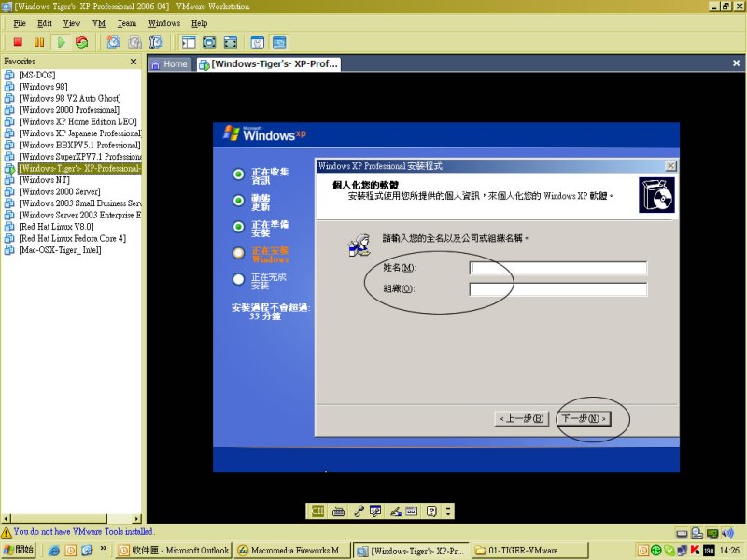Click the Reset VM toolbar icon
Image resolution: width=747 pixels, height=560 pixels.
click(82, 42)
